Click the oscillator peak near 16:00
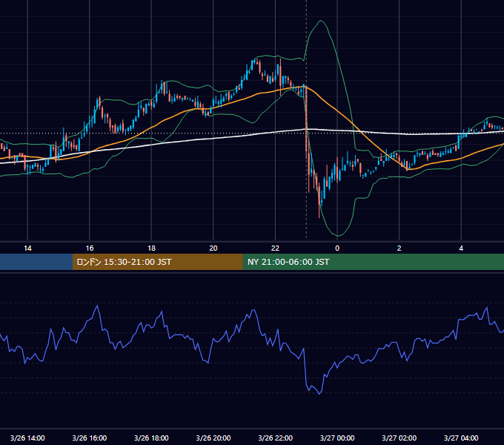504x445 pixels. click(x=97, y=306)
